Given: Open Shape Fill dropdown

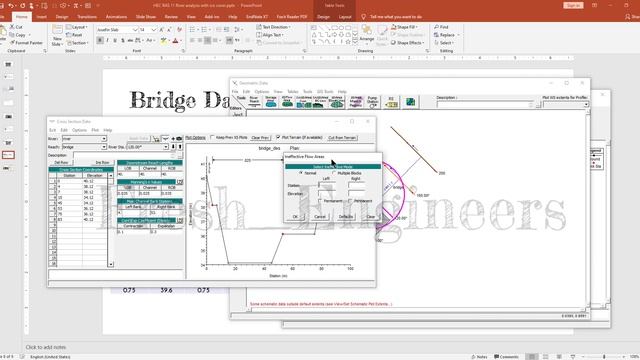Looking at the screenshot, I should tap(405, 27).
